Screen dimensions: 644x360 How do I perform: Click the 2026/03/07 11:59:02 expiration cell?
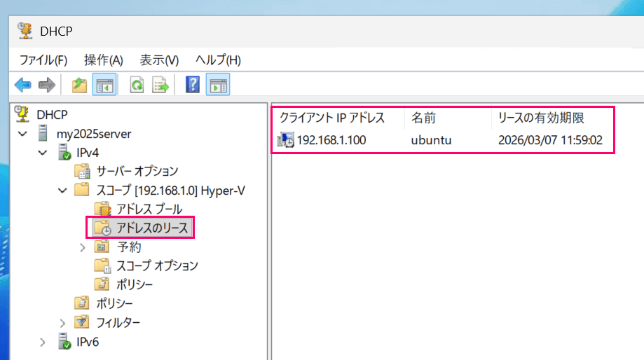[550, 140]
